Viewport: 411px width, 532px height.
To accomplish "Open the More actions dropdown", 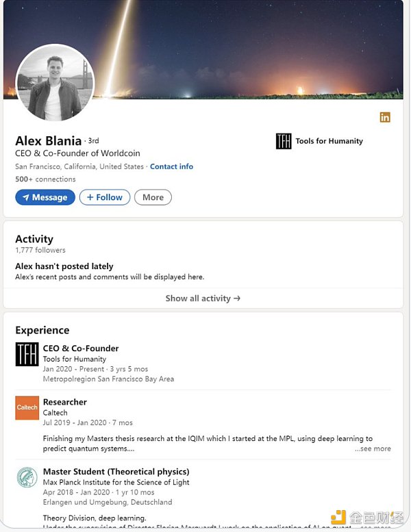I will (x=153, y=197).
